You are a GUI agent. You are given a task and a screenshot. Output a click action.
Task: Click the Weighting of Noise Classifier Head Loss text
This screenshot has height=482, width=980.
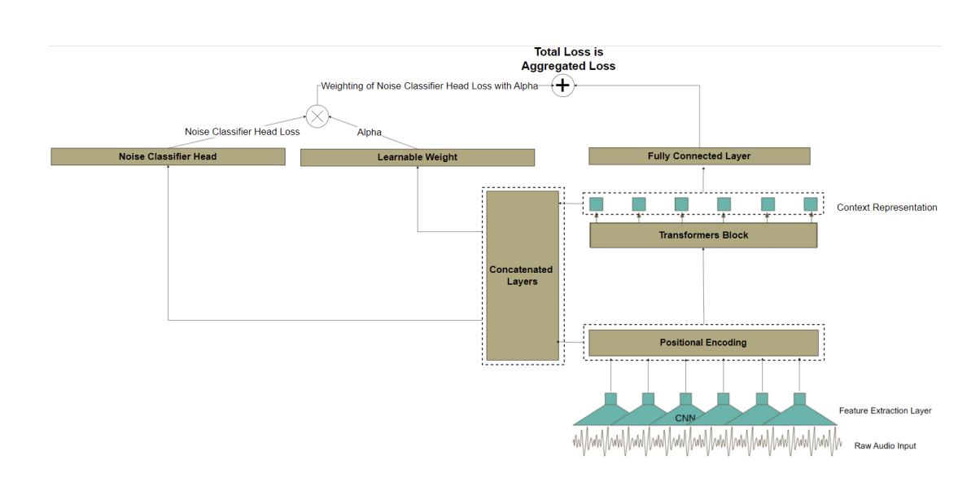(429, 85)
